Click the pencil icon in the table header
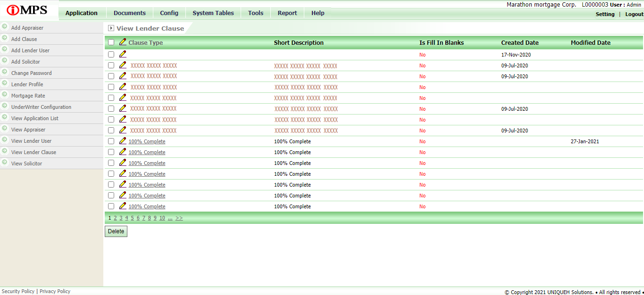The height and width of the screenshot is (295, 644). point(123,42)
